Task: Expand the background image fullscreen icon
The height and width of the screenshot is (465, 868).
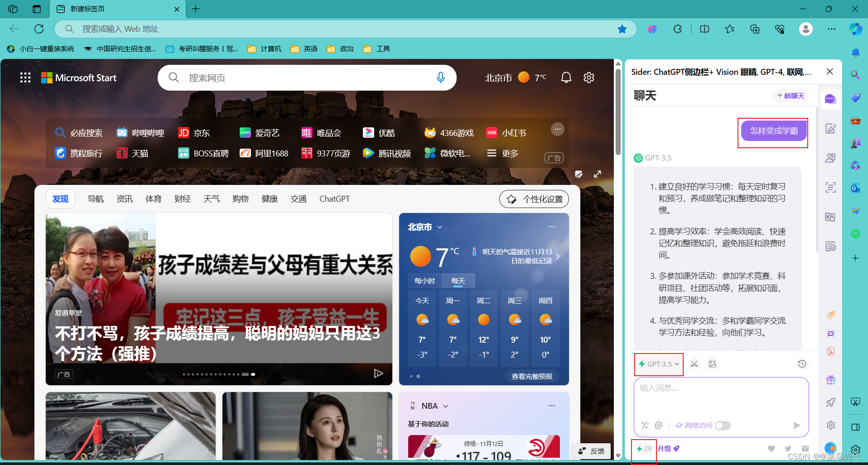Action: 598,174
